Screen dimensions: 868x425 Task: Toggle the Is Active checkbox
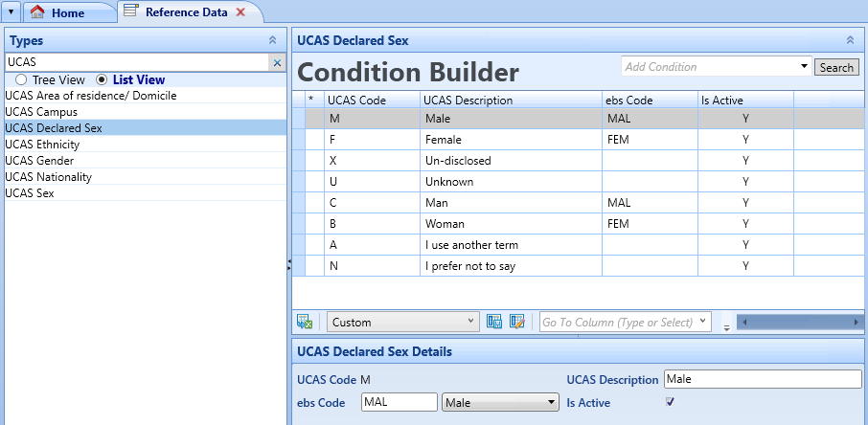[670, 402]
